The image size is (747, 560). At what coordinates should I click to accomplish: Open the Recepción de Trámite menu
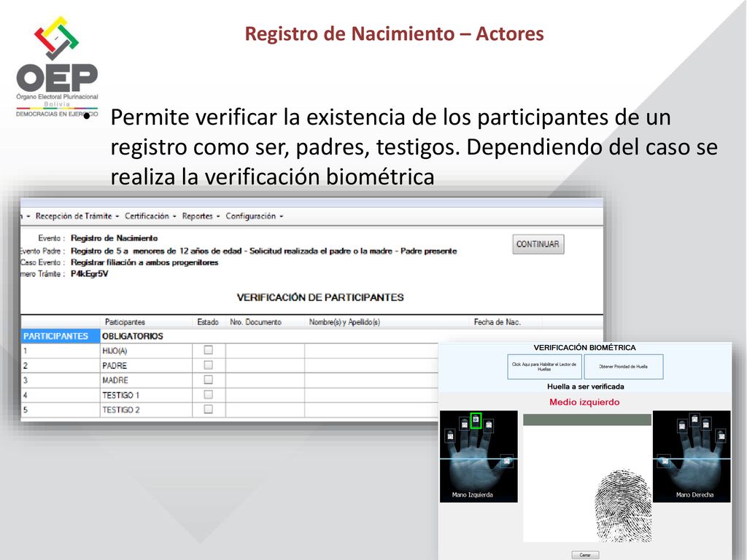coord(77,216)
